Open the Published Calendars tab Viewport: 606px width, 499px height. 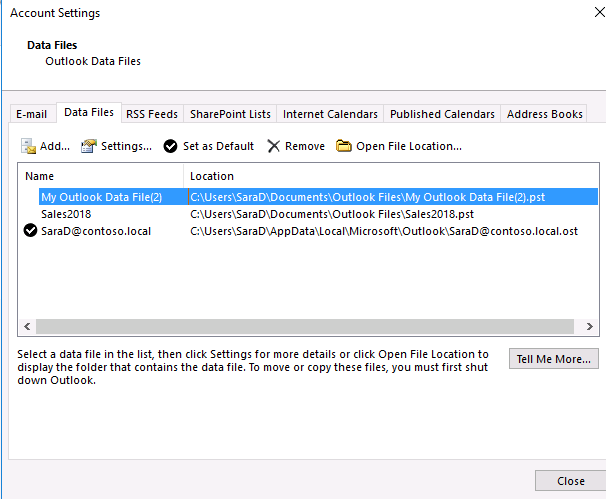click(x=442, y=114)
